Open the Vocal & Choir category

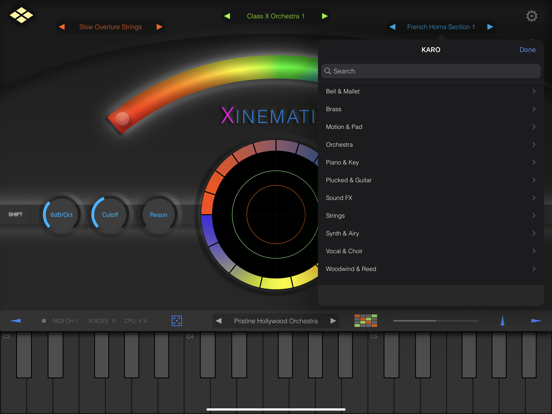tap(431, 251)
